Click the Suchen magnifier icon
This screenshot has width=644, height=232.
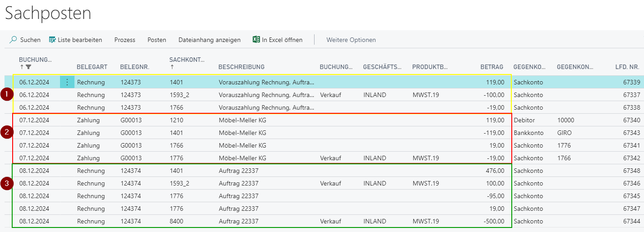point(14,40)
